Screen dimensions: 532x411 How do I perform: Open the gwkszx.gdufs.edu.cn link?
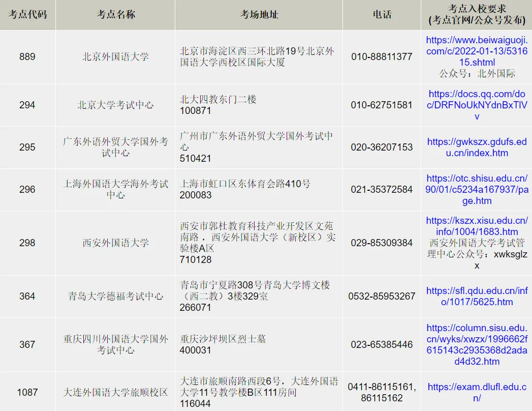(477, 147)
